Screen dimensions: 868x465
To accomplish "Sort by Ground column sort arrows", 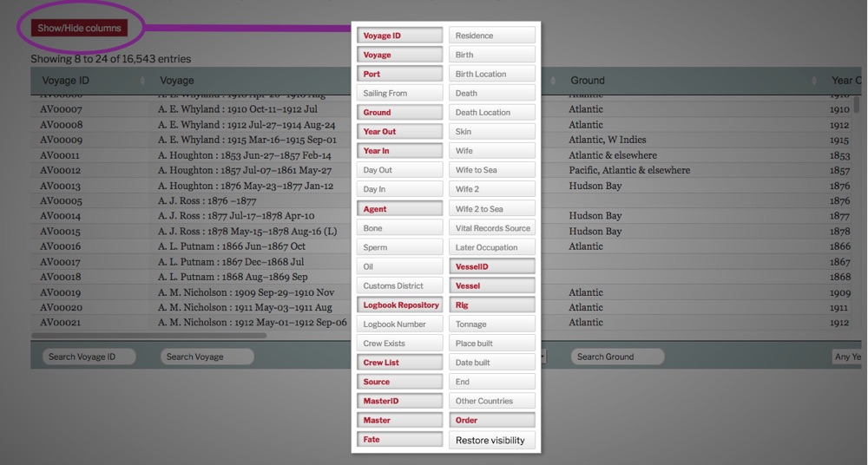I will [x=814, y=81].
